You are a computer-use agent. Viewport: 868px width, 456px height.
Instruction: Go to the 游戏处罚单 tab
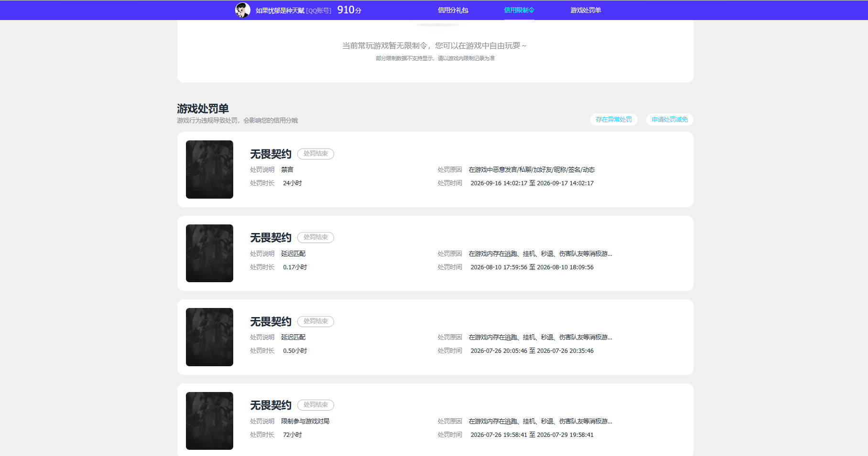(586, 10)
